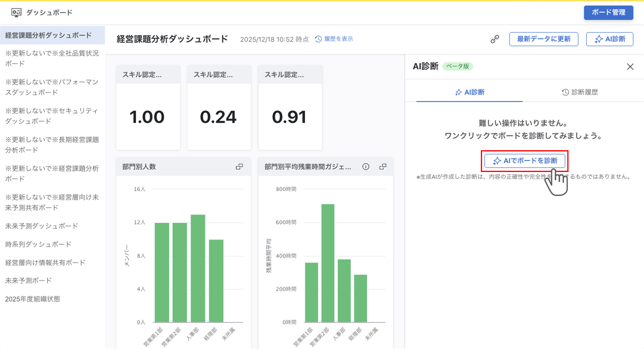The image size is (644, 349).
Task: Close the AI診断 side panel
Action: point(630,67)
